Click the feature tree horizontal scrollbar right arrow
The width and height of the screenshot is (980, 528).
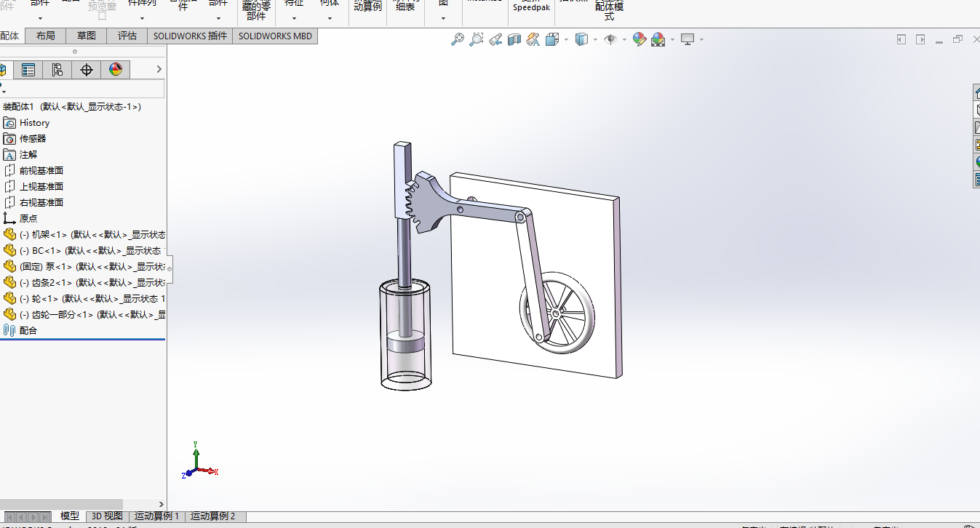coord(162,504)
